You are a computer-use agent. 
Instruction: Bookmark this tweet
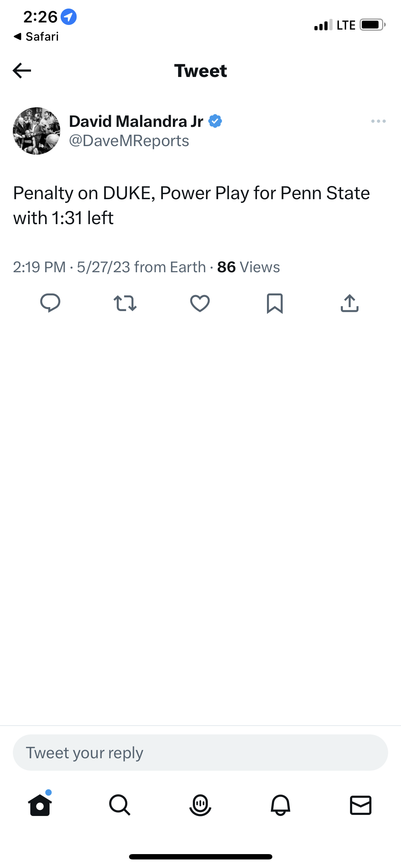[275, 303]
